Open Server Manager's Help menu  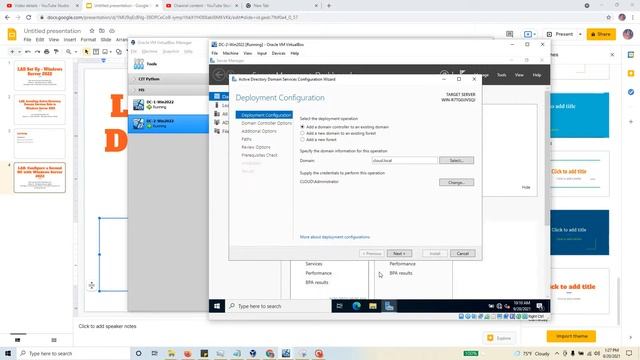click(x=537, y=75)
